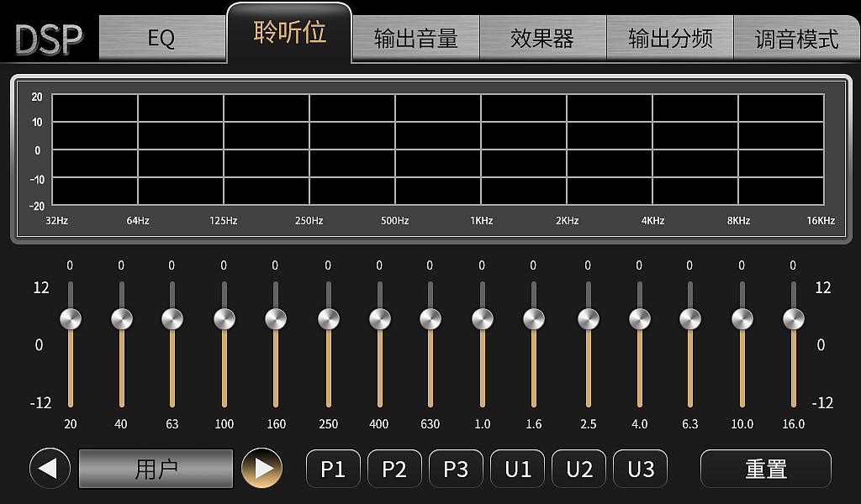Select preset P3
The image size is (861, 504).
(x=456, y=469)
